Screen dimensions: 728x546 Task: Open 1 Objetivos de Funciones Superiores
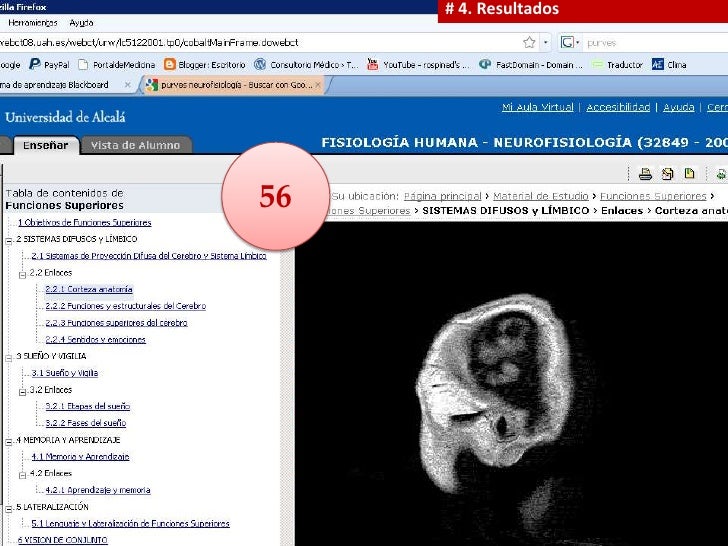[x=84, y=222]
